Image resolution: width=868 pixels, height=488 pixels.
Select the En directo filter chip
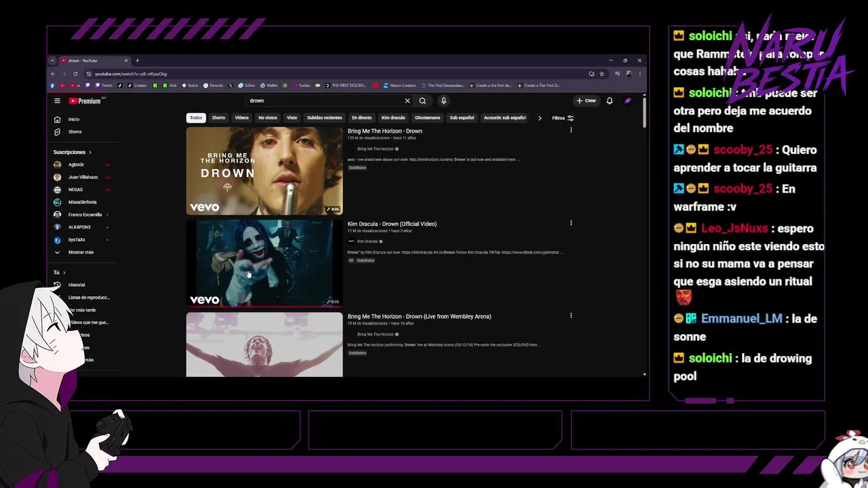(361, 118)
